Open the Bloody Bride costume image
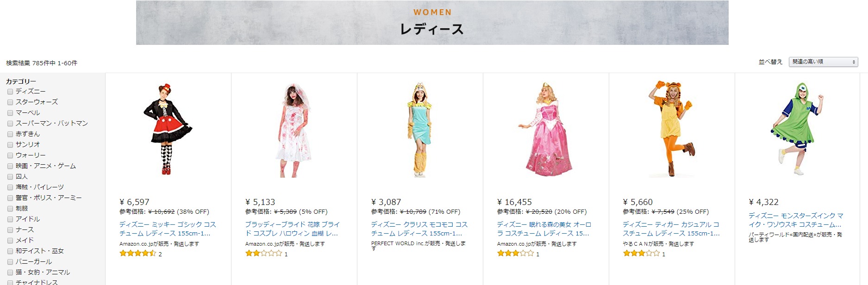Viewport: 868px width, 285px height. click(x=293, y=130)
